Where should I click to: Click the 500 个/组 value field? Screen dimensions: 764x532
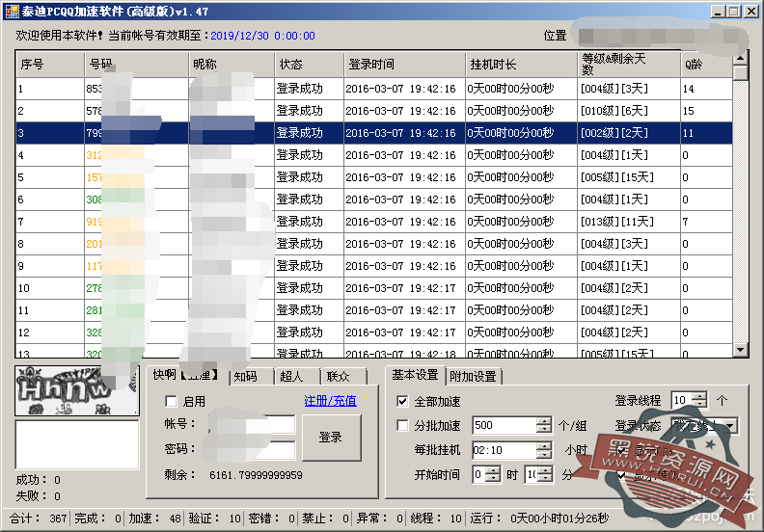505,425
